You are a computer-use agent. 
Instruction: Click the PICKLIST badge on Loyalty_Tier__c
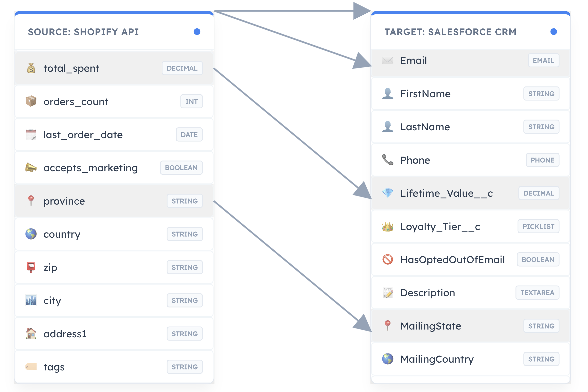[539, 226]
